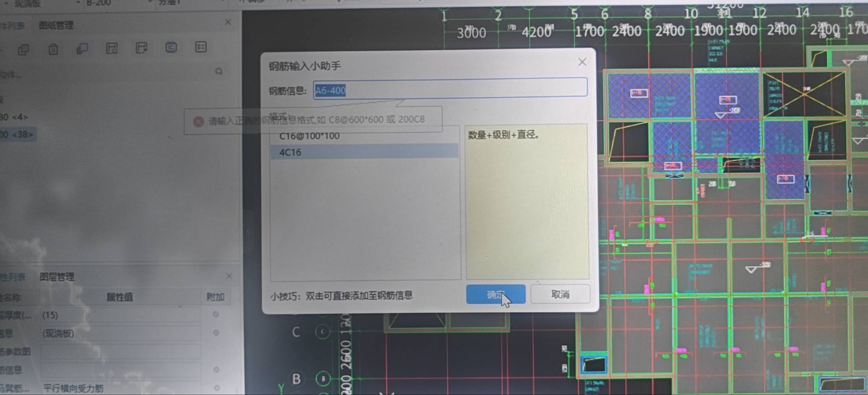
Task: Click the copy component icon in left panel
Action: pyautogui.click(x=24, y=49)
